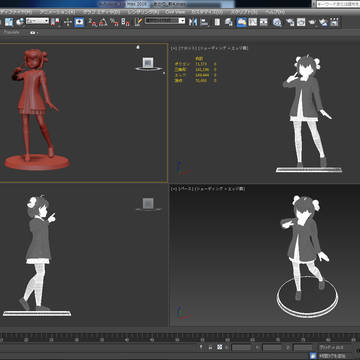Click the Align tool icon
The image size is (360, 360).
click(x=204, y=22)
